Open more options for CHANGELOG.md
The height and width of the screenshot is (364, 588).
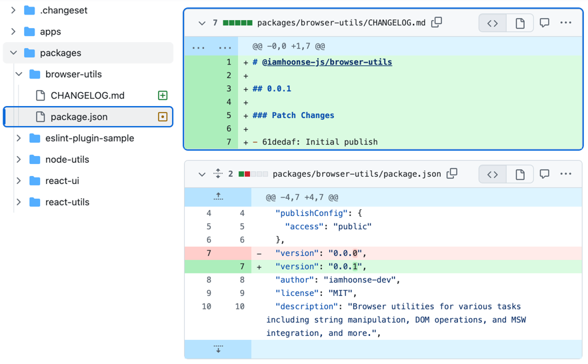565,23
